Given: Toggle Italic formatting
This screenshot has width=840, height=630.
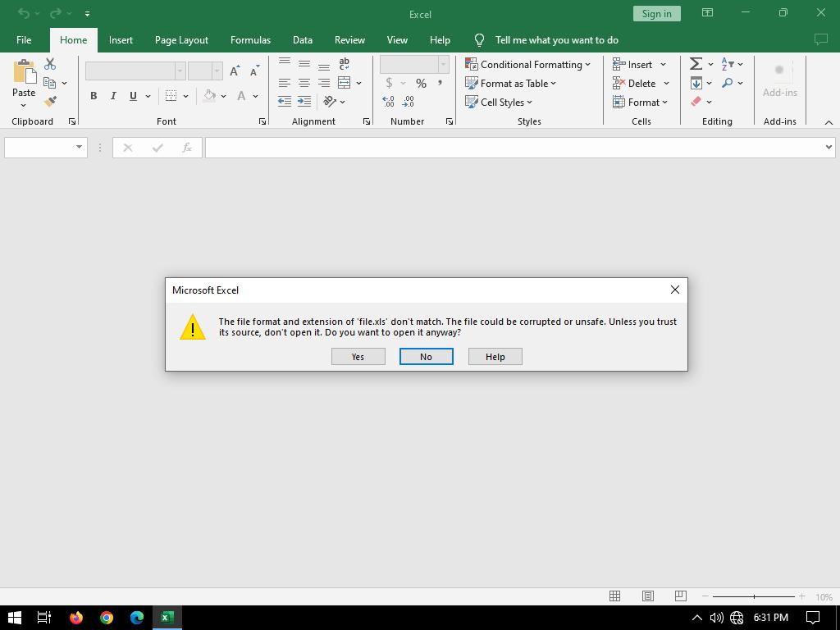Looking at the screenshot, I should coord(113,96).
